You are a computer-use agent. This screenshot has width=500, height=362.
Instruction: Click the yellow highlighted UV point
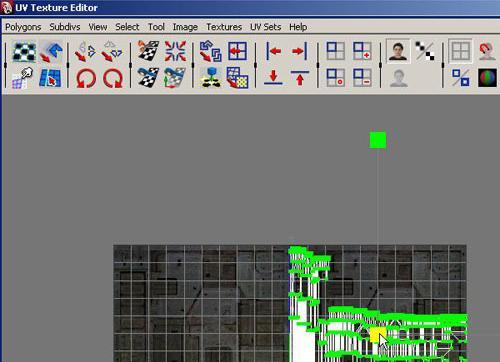378,335
